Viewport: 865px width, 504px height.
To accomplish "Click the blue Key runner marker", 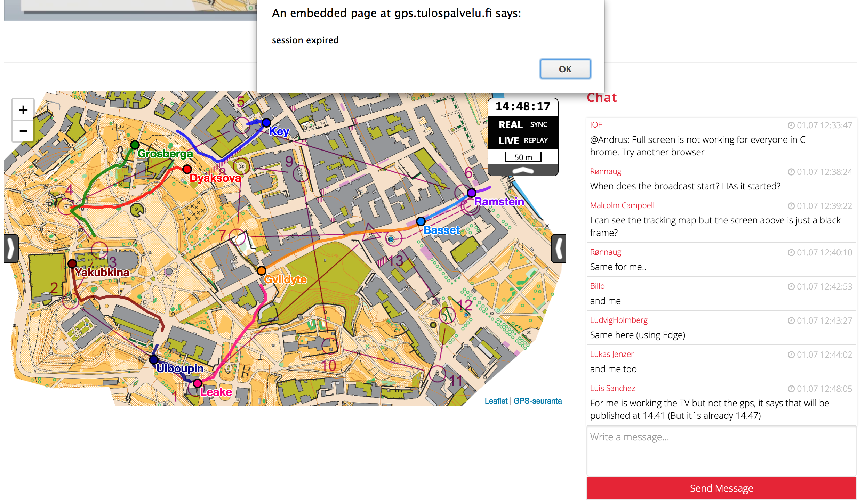I will click(x=266, y=123).
